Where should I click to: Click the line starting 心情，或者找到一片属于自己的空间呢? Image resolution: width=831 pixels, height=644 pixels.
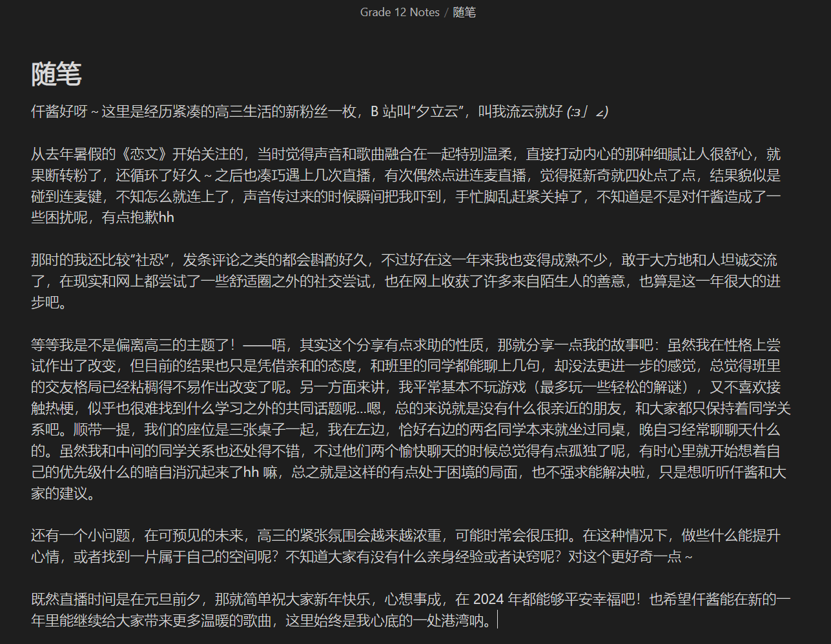362,557
